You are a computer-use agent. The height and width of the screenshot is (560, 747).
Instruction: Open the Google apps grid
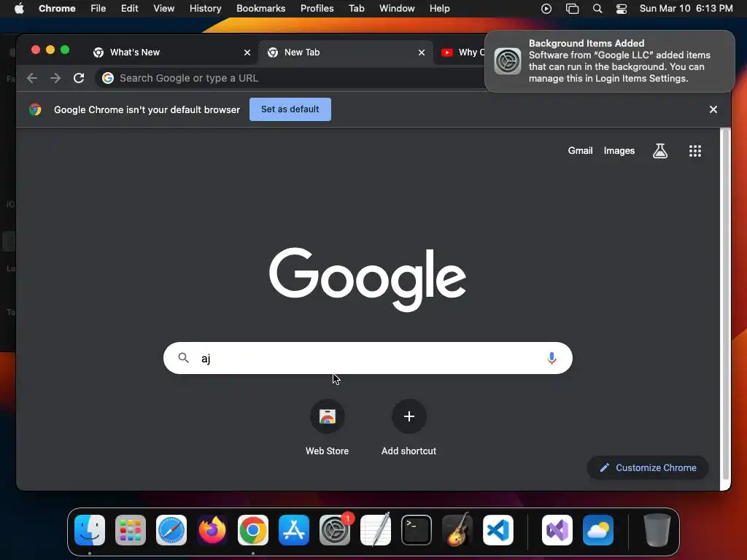[x=695, y=151]
